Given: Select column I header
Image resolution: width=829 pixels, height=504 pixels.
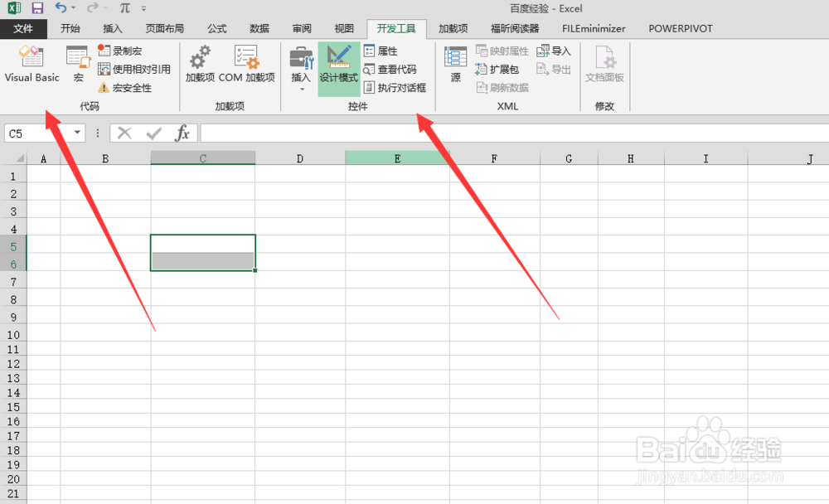Looking at the screenshot, I should (x=705, y=158).
